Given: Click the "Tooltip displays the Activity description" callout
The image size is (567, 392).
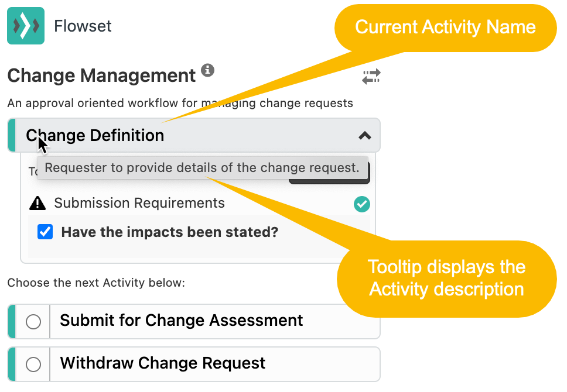Looking at the screenshot, I should [x=446, y=278].
